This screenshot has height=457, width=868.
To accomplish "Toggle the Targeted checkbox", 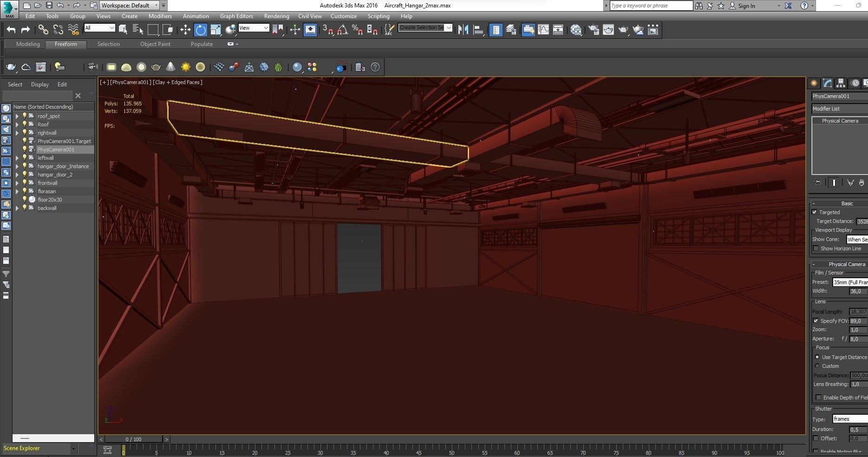I will (x=815, y=212).
